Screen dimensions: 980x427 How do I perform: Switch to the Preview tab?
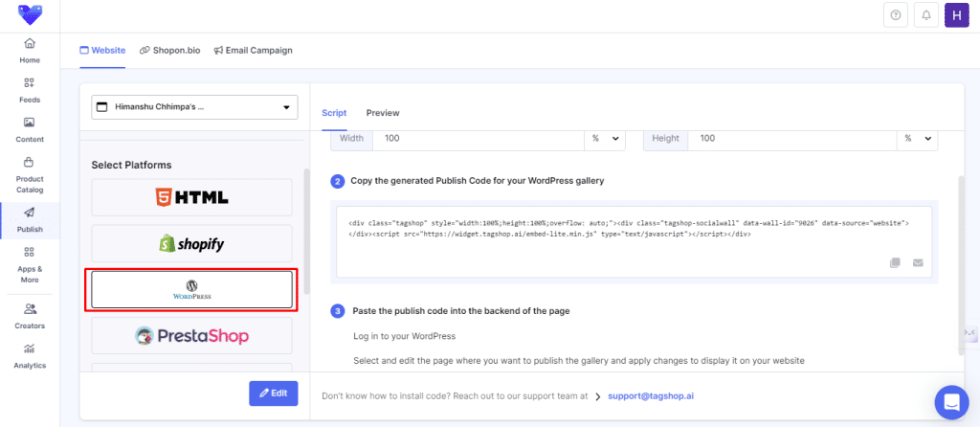(383, 113)
